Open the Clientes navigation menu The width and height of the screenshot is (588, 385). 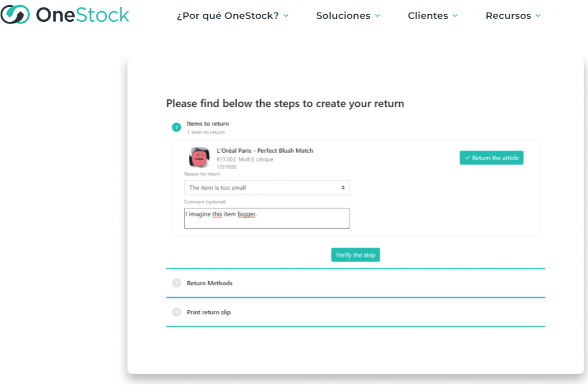pyautogui.click(x=427, y=15)
